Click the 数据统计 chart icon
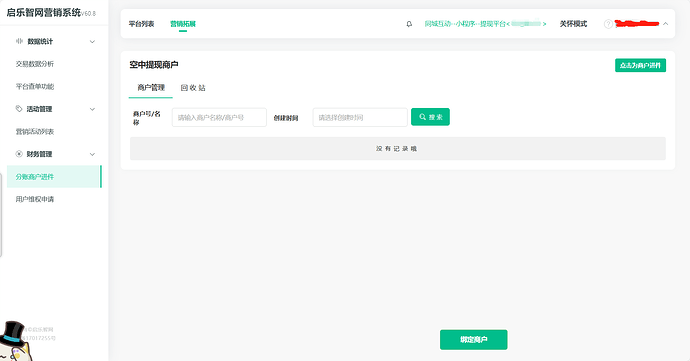This screenshot has height=361, width=690. (x=19, y=41)
